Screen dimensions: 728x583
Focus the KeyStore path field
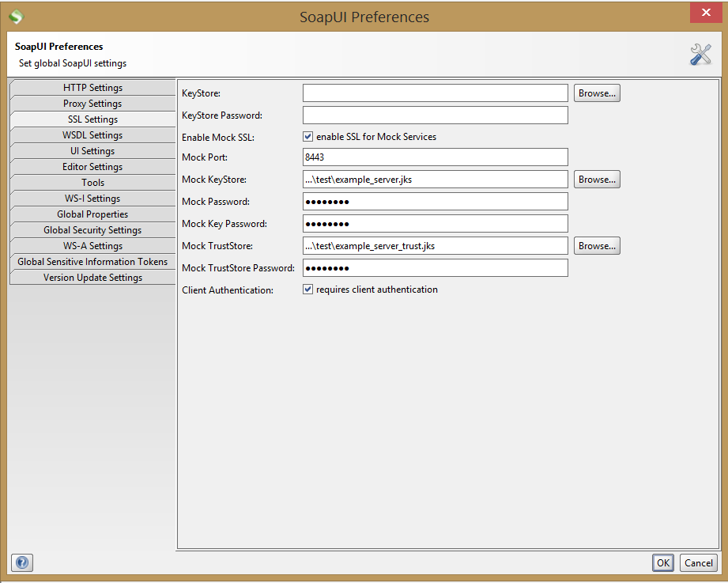pos(435,93)
